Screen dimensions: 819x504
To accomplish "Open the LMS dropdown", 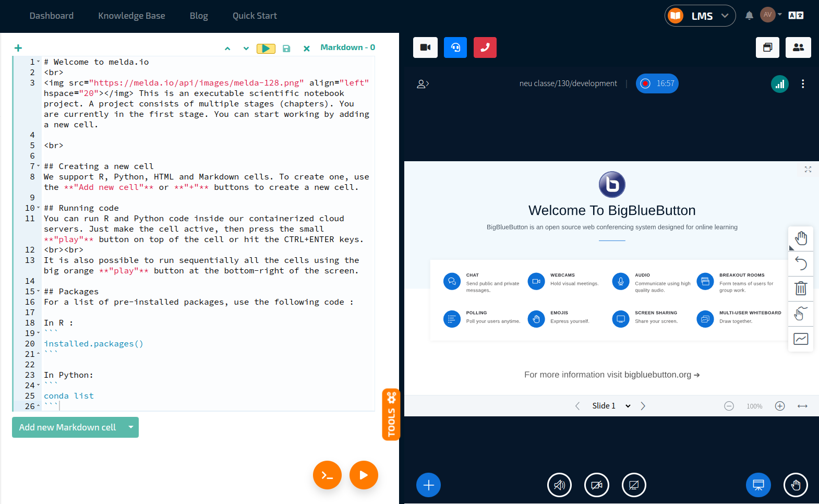I will coord(700,16).
